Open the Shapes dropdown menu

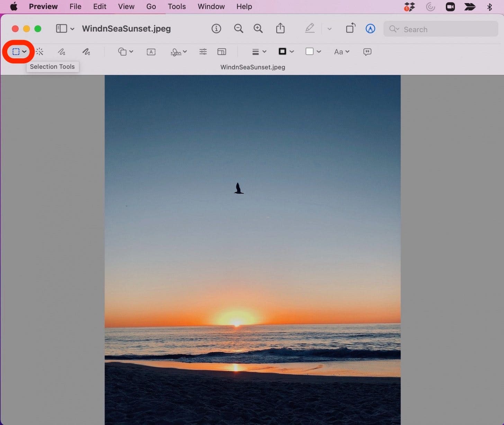[125, 52]
